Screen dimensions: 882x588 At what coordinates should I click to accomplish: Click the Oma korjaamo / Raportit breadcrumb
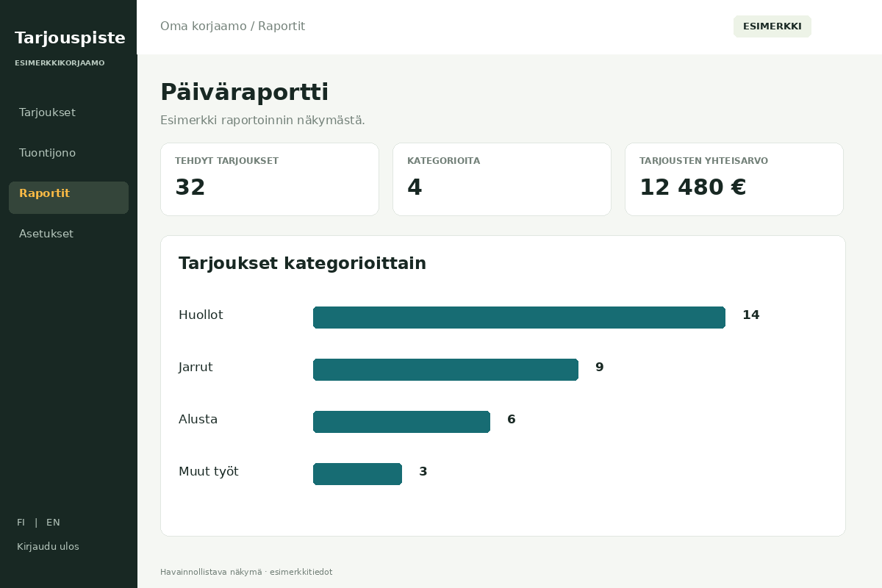tap(232, 26)
